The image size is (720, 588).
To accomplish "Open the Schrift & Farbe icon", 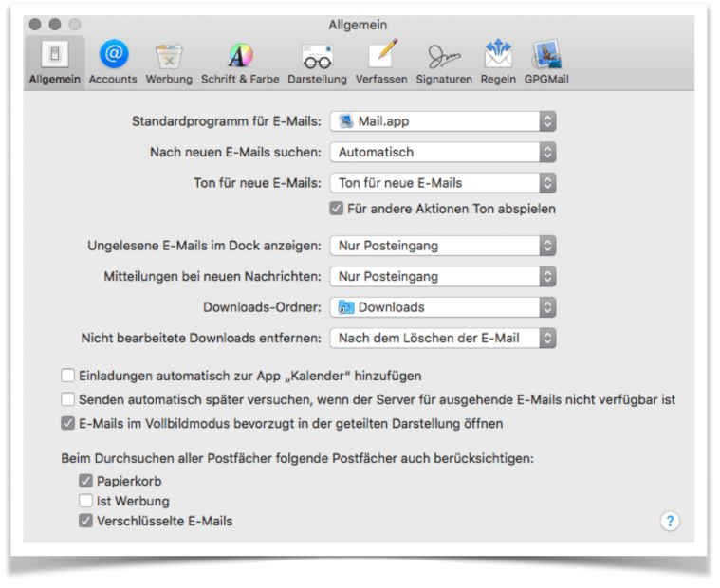I will [241, 55].
